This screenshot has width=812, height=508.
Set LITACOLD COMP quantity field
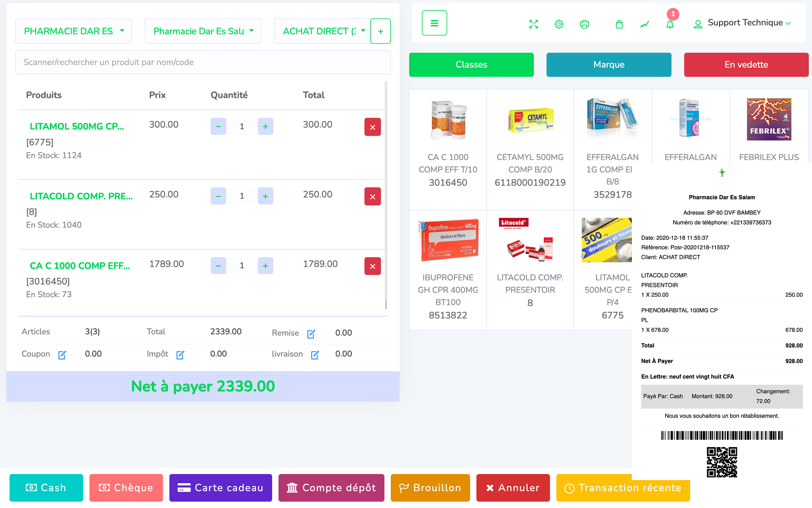[x=242, y=196]
